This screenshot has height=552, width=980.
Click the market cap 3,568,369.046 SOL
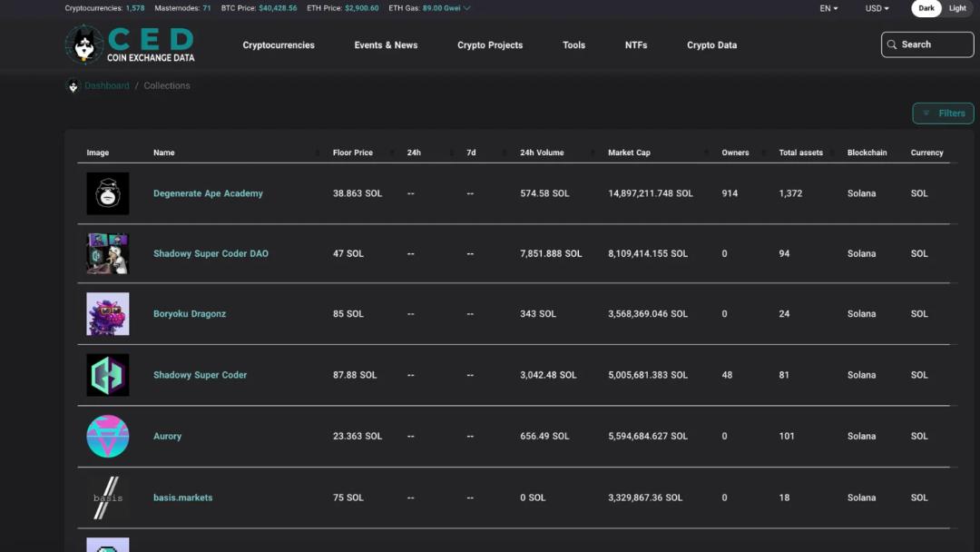[648, 314]
